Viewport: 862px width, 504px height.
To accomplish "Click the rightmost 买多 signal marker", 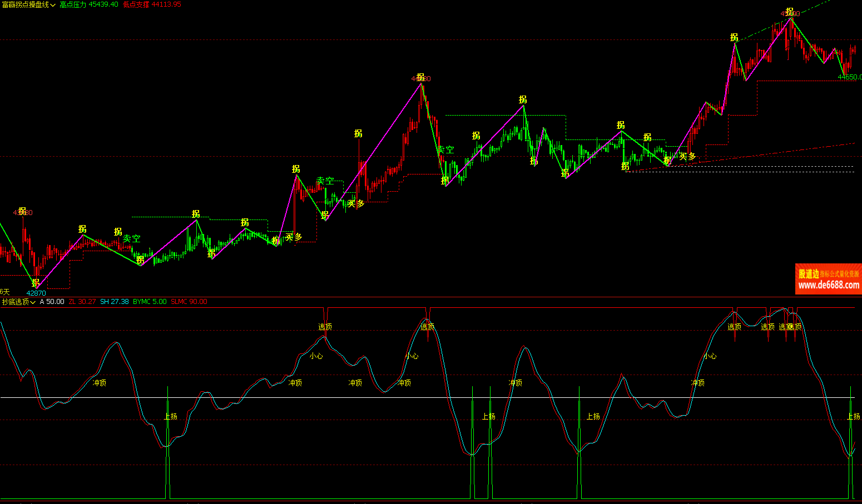I will 687,157.
